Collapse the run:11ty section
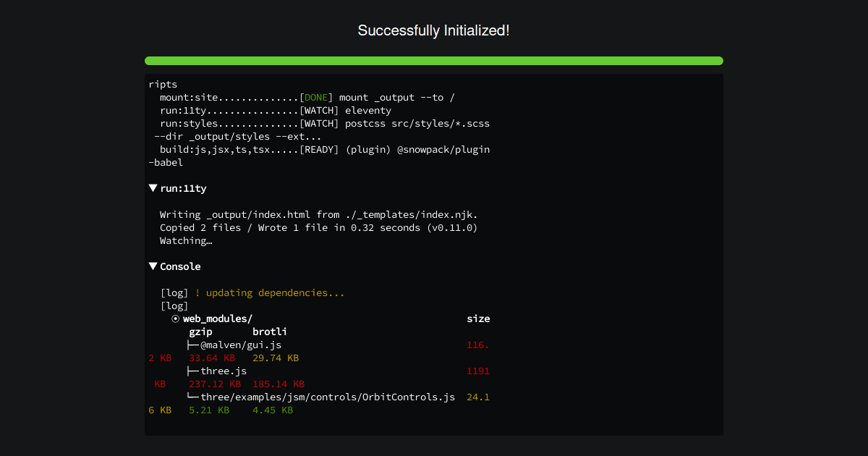 point(153,187)
